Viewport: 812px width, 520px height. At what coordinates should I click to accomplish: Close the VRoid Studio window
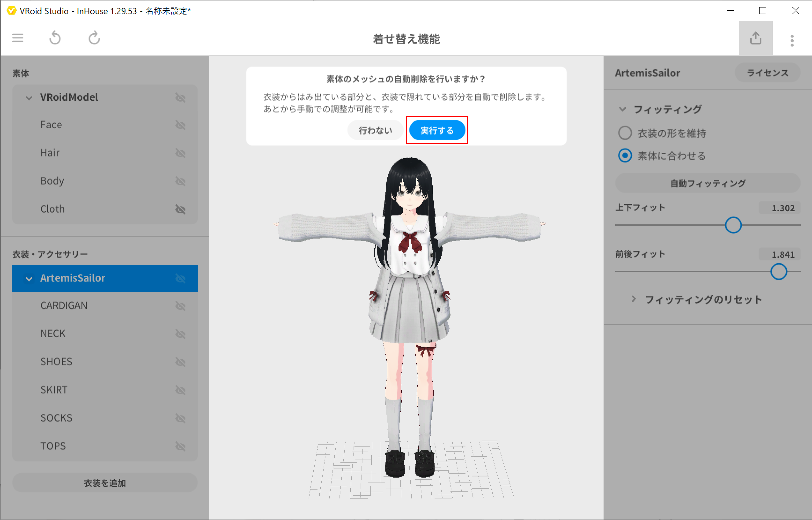point(795,11)
